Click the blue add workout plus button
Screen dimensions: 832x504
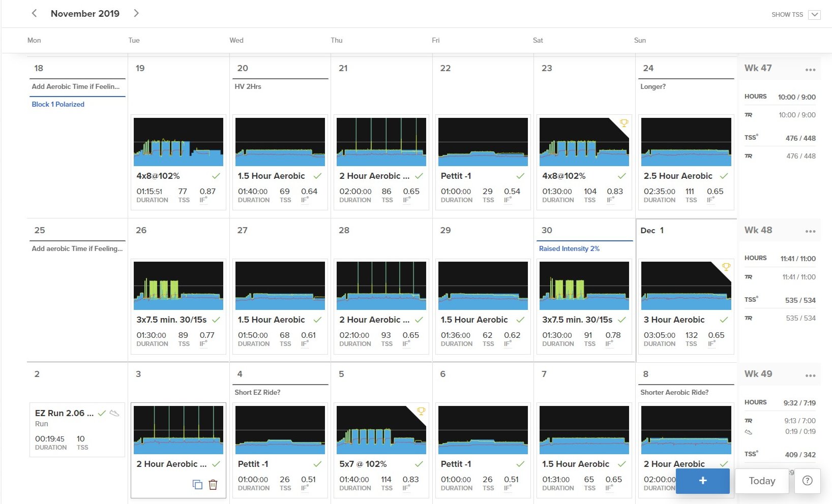click(703, 481)
